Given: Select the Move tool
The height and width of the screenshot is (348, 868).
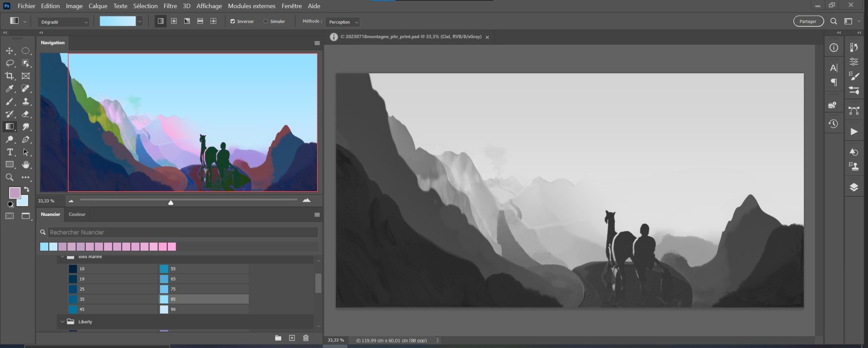Looking at the screenshot, I should pos(9,51).
